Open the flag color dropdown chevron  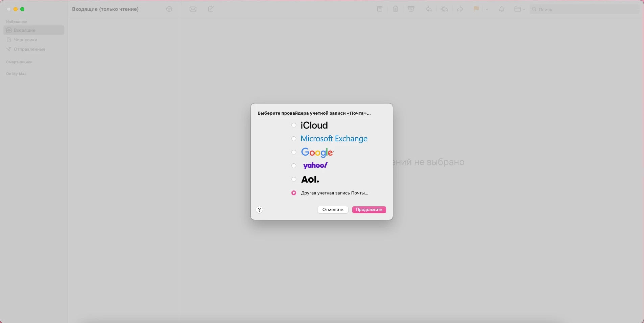tap(486, 9)
